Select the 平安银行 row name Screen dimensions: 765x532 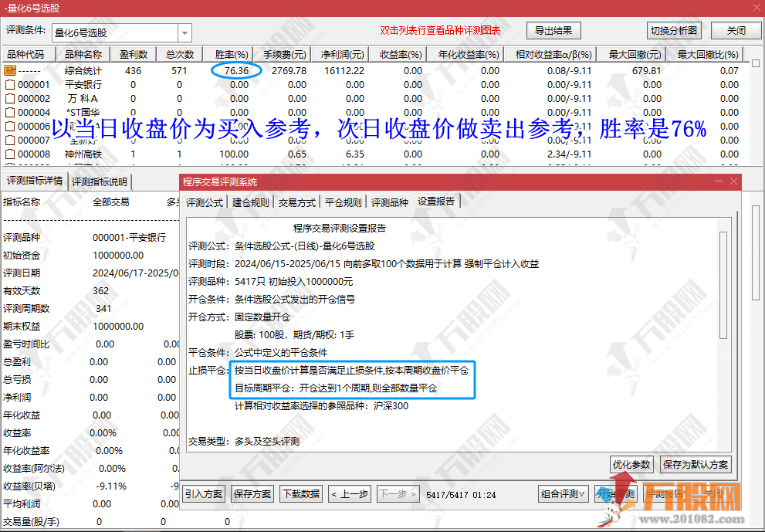83,84
